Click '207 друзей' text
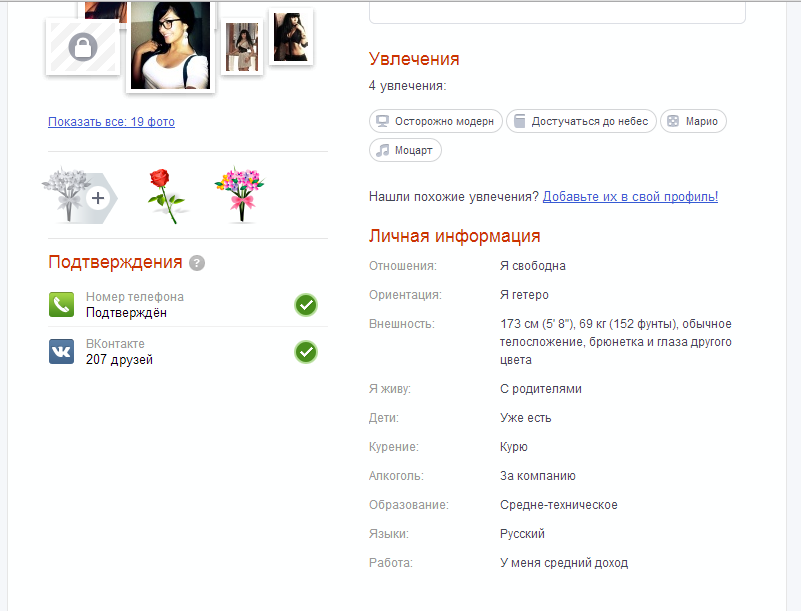 tap(119, 360)
